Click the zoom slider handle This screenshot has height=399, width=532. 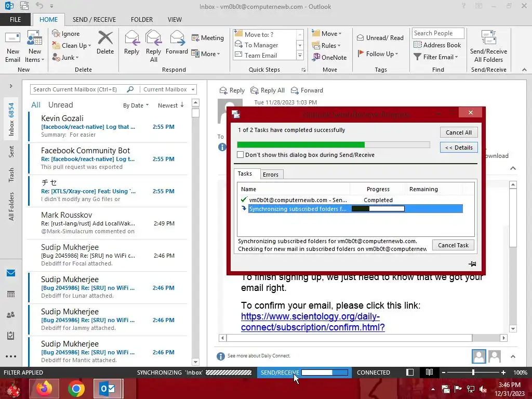click(x=473, y=372)
